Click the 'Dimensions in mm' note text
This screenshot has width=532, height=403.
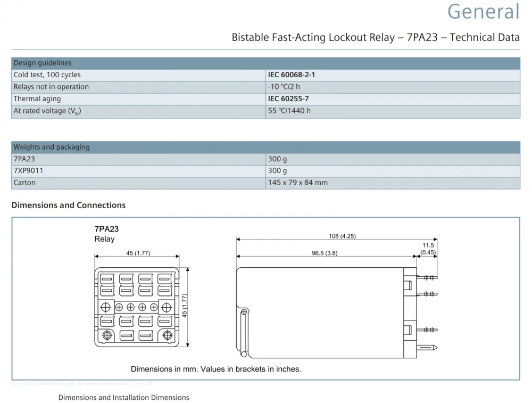pos(216,369)
